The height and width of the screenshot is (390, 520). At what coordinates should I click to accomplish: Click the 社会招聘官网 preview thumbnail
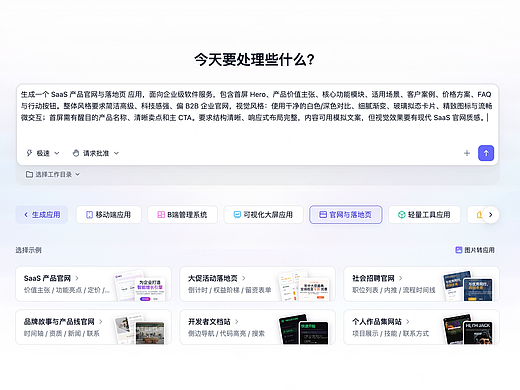pyautogui.click(x=468, y=286)
